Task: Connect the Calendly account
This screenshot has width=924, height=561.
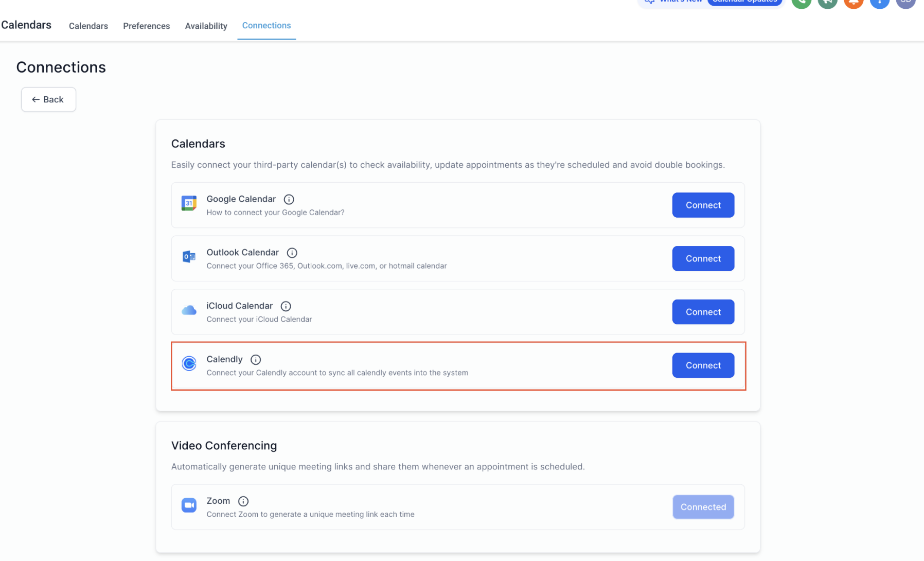Action: point(703,365)
